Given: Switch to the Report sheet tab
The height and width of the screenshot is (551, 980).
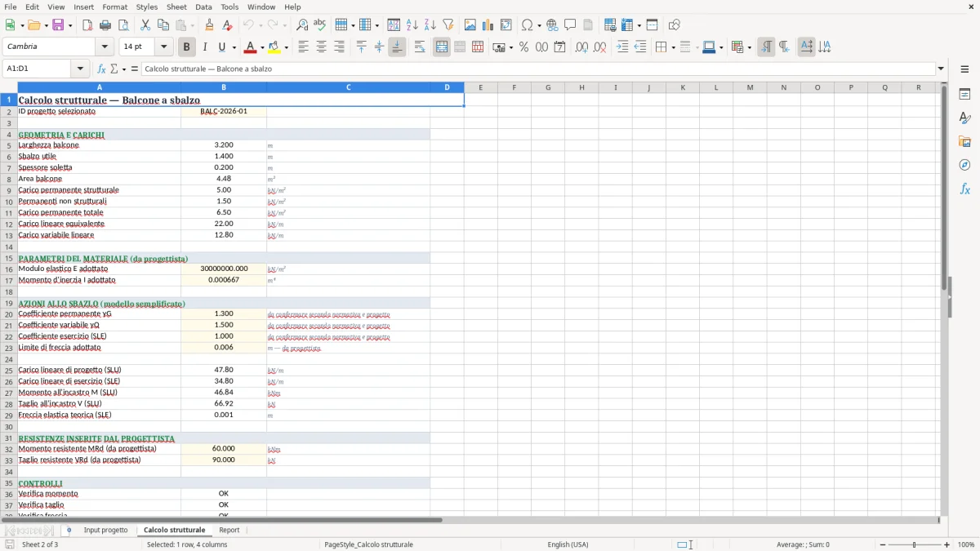Looking at the screenshot, I should click(229, 531).
